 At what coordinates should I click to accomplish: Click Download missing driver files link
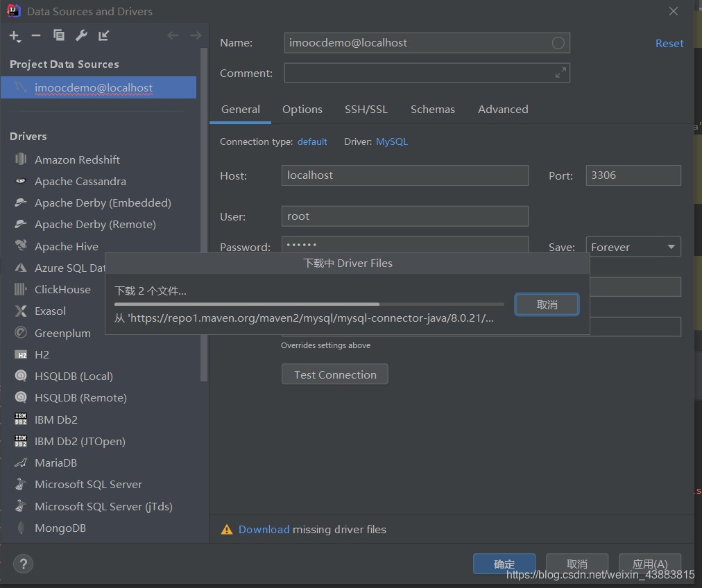tap(264, 529)
